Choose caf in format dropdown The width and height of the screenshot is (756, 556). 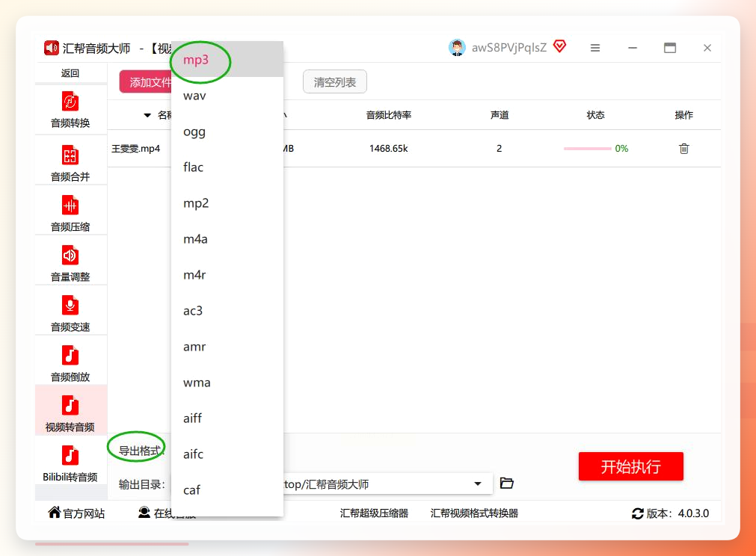tap(227, 490)
